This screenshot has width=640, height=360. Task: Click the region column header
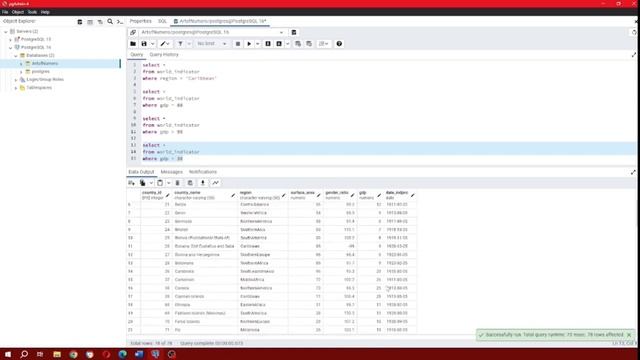[263, 195]
